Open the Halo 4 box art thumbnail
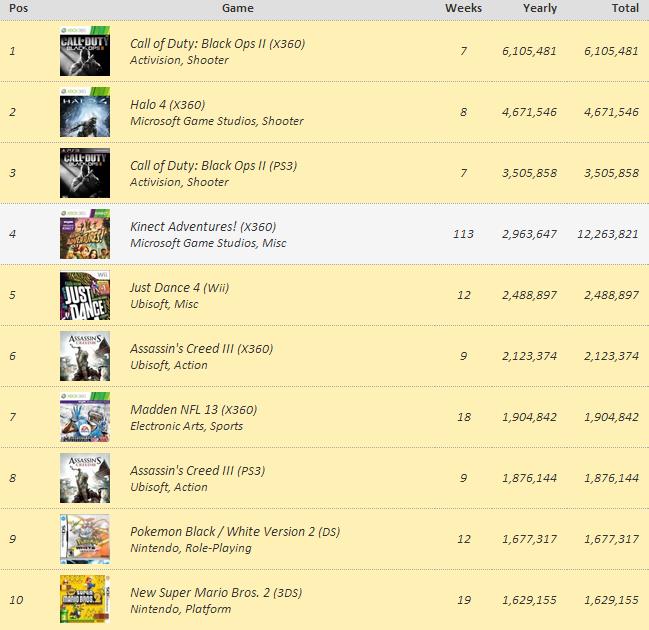 click(85, 112)
